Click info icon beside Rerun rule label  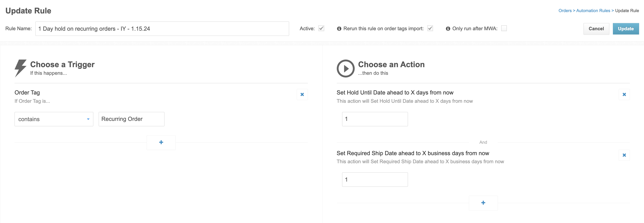click(x=339, y=28)
